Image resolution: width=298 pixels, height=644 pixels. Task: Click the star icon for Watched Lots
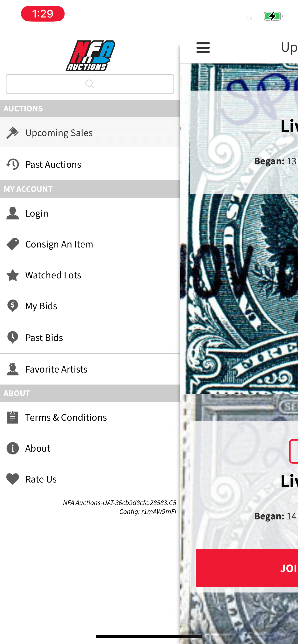pyautogui.click(x=12, y=275)
